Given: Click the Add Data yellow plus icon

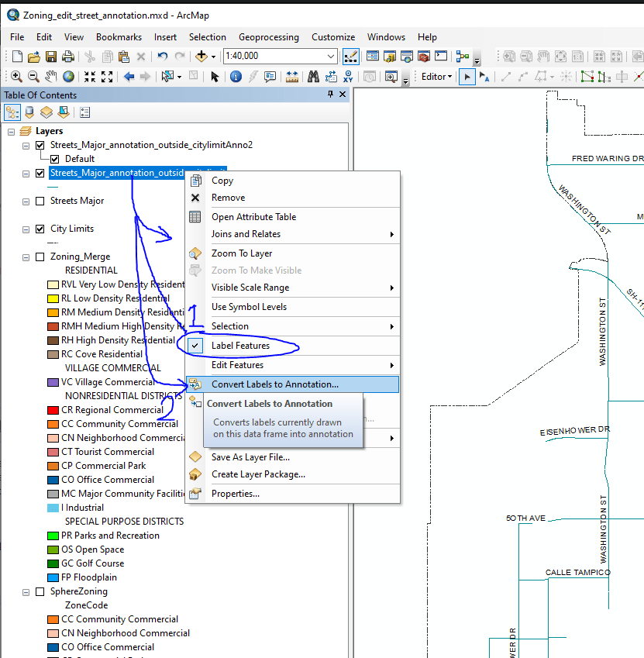Looking at the screenshot, I should tap(202, 57).
